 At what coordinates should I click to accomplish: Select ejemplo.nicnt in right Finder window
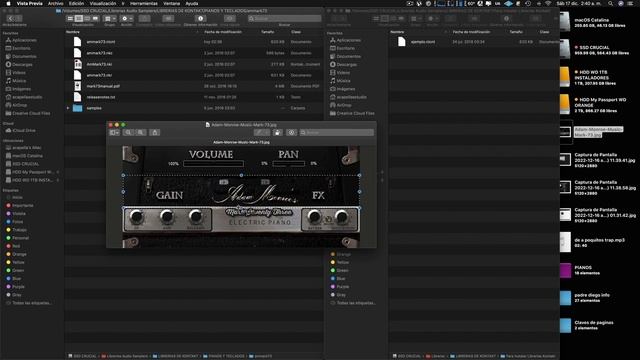[x=423, y=42]
